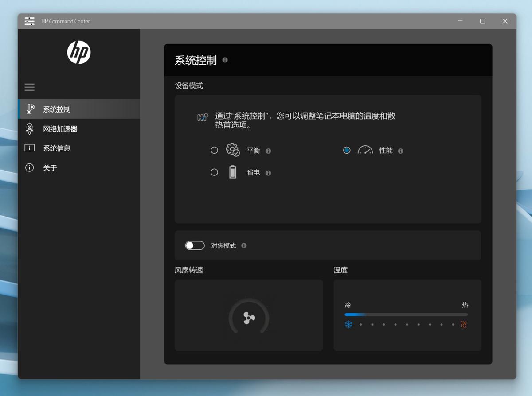The height and width of the screenshot is (396, 532).
Task: Click the 冷 label on temperature card
Action: 348,305
